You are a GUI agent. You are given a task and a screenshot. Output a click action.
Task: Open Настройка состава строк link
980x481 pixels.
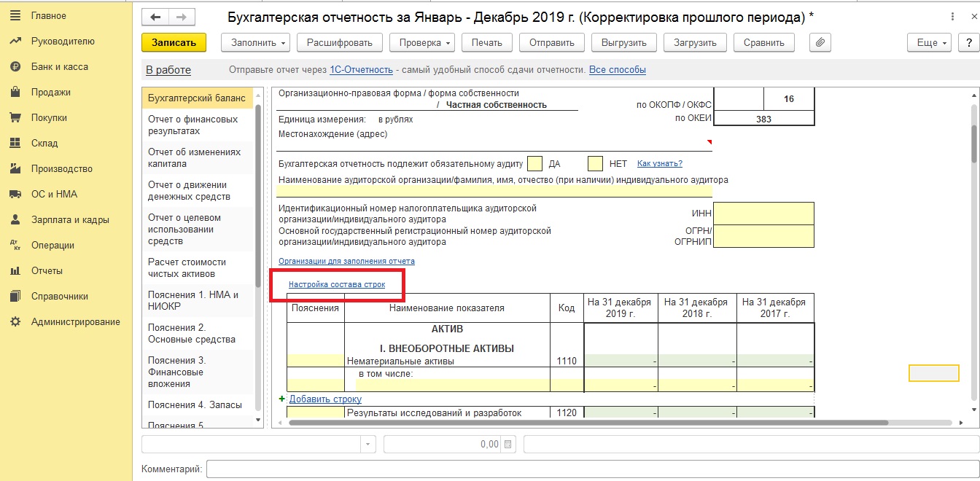[337, 284]
